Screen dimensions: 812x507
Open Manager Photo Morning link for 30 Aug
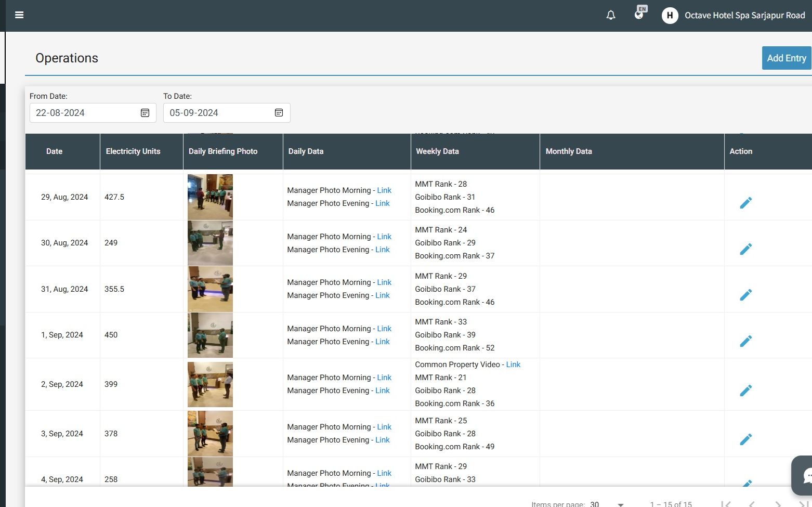pyautogui.click(x=384, y=237)
